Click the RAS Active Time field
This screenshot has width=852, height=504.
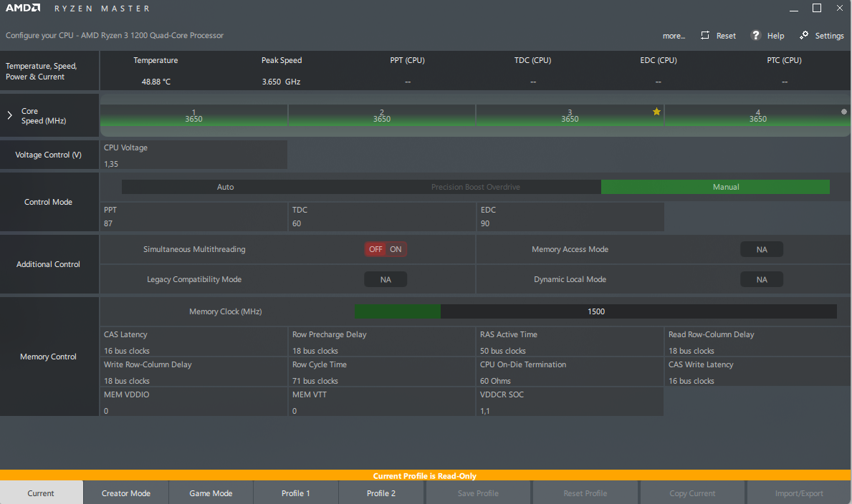(570, 342)
